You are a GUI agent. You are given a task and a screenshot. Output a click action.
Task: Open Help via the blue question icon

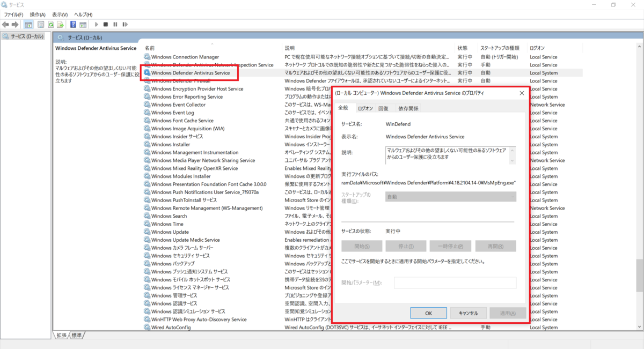74,24
